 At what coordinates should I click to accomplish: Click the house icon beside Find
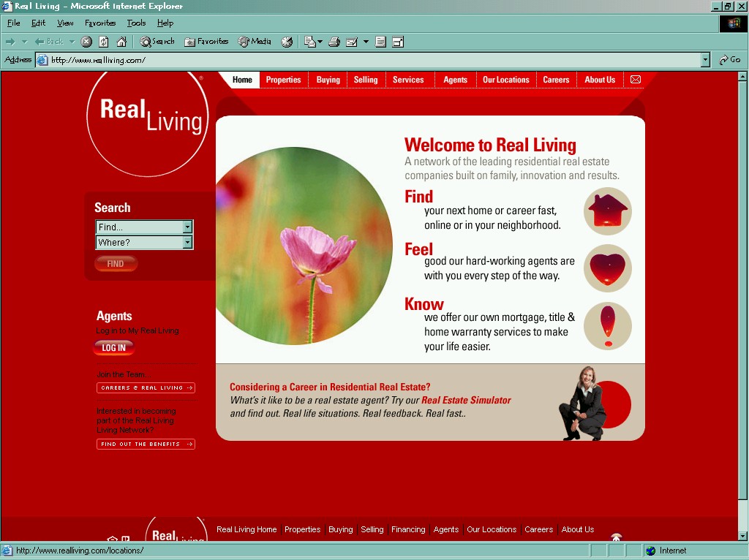click(608, 211)
